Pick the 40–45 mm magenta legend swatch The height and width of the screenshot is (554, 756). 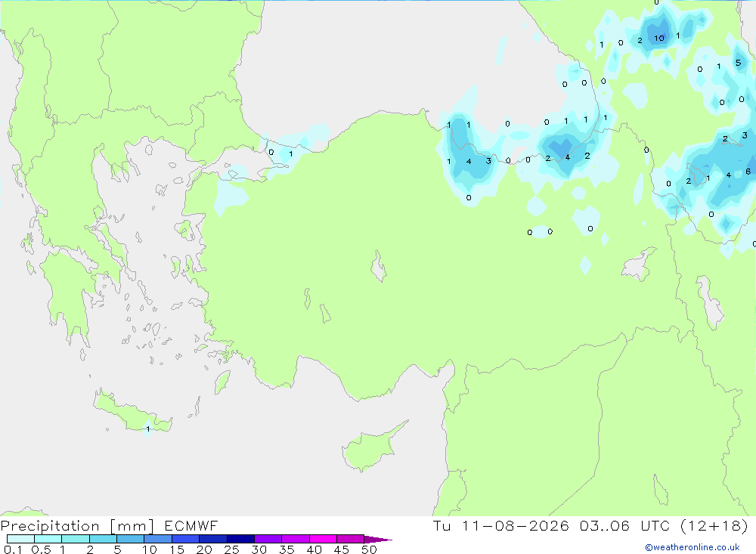pyautogui.click(x=323, y=539)
